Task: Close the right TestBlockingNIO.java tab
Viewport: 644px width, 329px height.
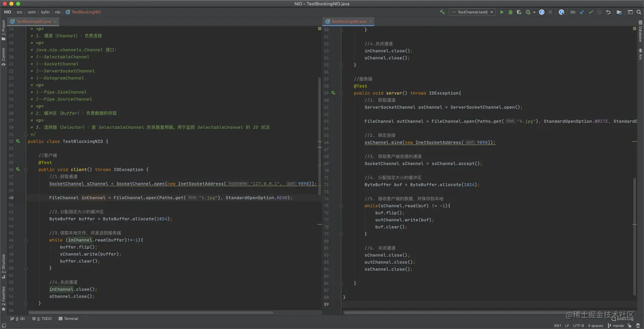Action: 371,21
